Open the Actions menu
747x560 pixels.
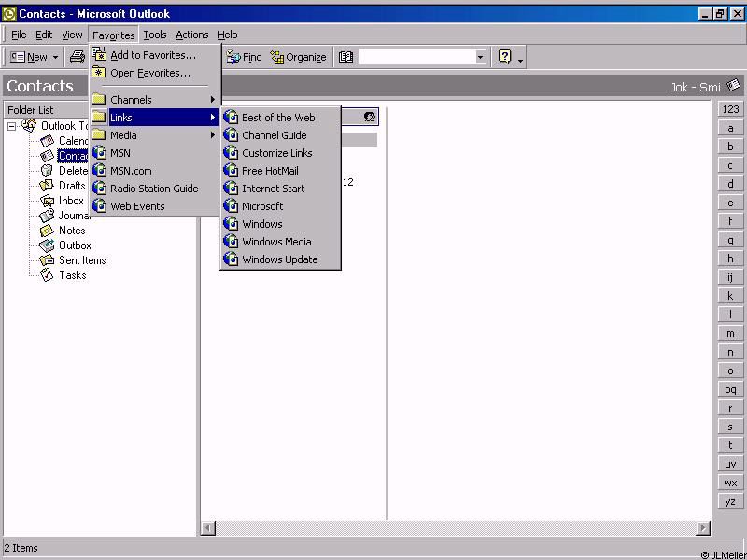(x=192, y=35)
